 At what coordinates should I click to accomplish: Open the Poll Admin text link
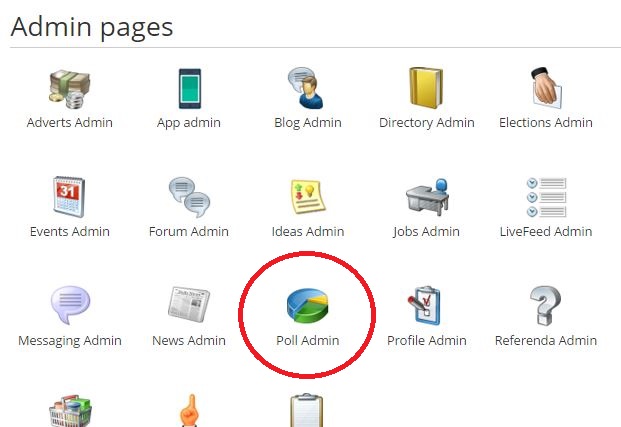click(x=308, y=340)
